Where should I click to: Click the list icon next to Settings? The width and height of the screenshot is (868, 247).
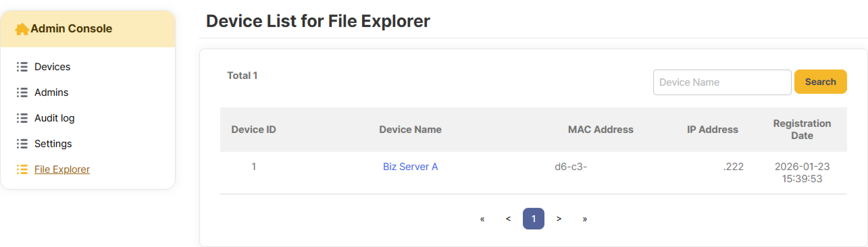[22, 144]
